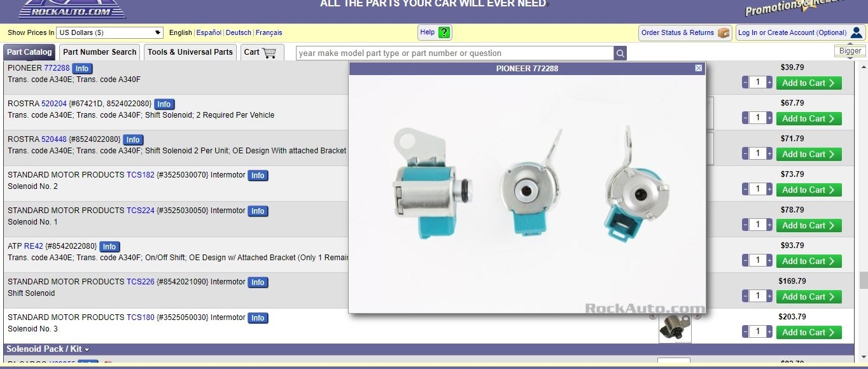Click Log In or Create Account

pos(801,32)
